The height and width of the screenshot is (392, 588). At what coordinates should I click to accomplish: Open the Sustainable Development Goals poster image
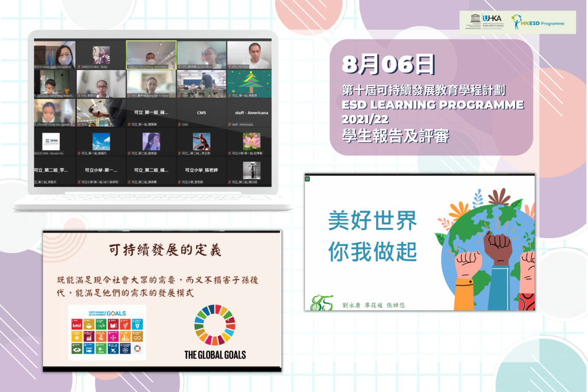[x=107, y=332]
